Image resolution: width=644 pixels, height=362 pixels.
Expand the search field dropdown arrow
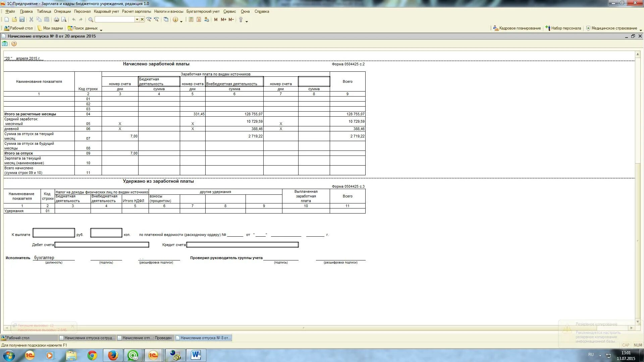[x=137, y=20]
